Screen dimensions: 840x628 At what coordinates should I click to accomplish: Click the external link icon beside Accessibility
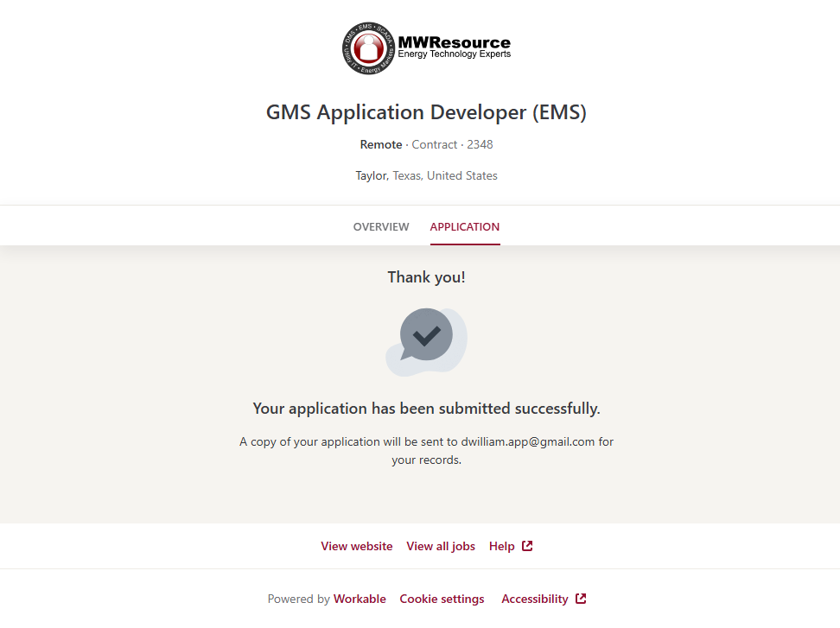coord(581,599)
